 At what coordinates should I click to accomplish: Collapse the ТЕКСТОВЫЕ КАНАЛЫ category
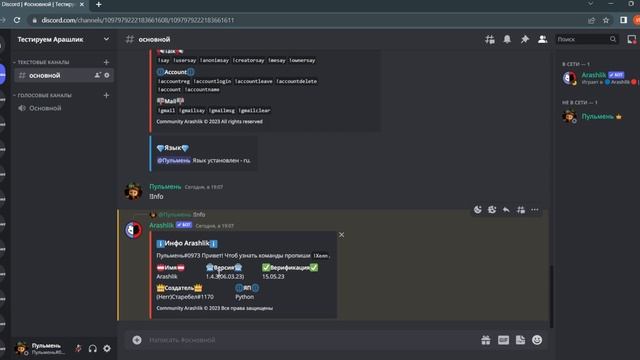pos(42,62)
